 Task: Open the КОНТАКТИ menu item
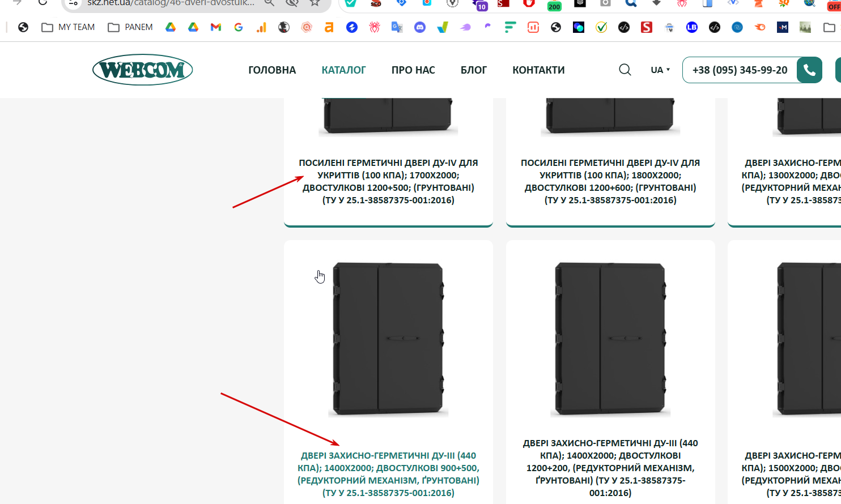click(x=538, y=70)
